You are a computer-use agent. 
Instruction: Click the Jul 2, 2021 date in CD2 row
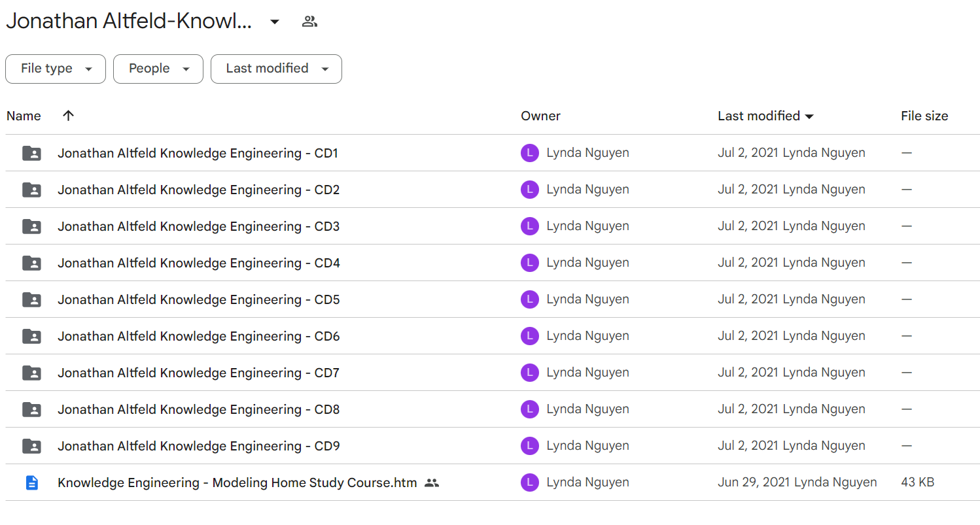(748, 190)
